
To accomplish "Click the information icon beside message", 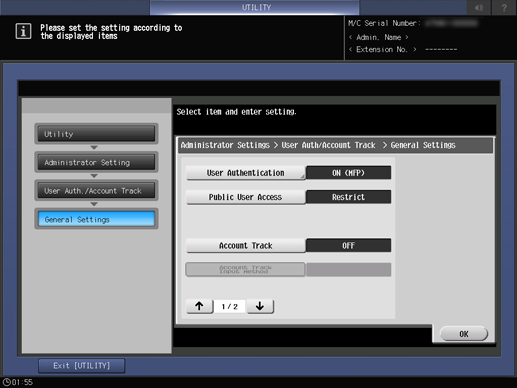I will tap(23, 32).
